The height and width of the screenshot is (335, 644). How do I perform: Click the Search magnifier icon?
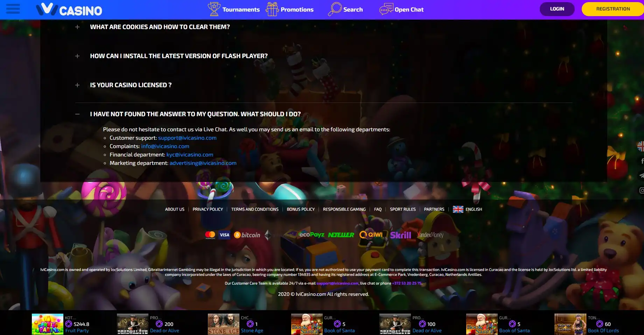click(x=335, y=9)
